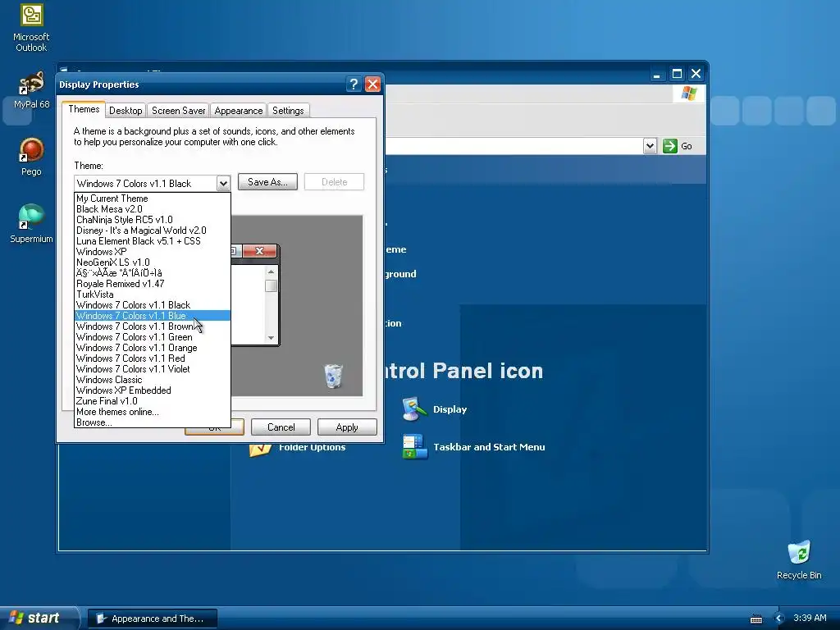The height and width of the screenshot is (630, 840).
Task: Open the Display control panel icon
Action: (435, 409)
